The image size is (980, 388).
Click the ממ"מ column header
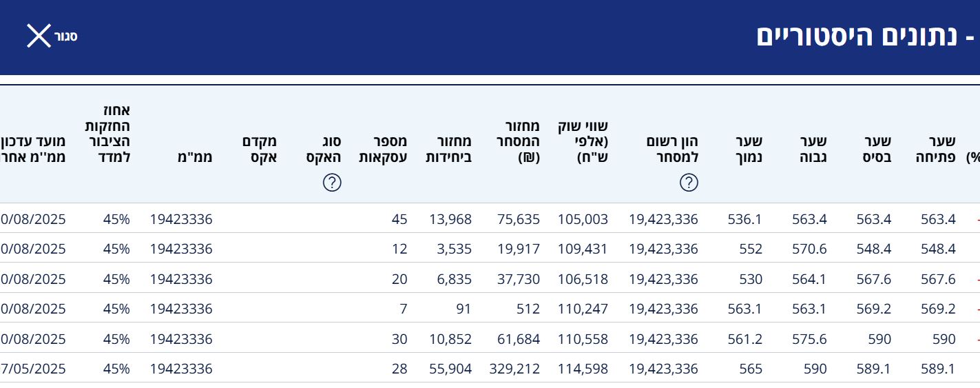coord(196,157)
